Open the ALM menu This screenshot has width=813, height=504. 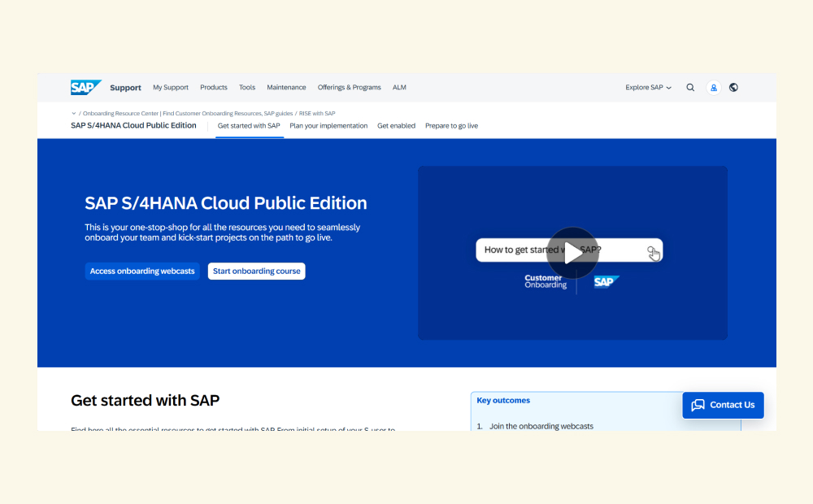[x=399, y=87]
